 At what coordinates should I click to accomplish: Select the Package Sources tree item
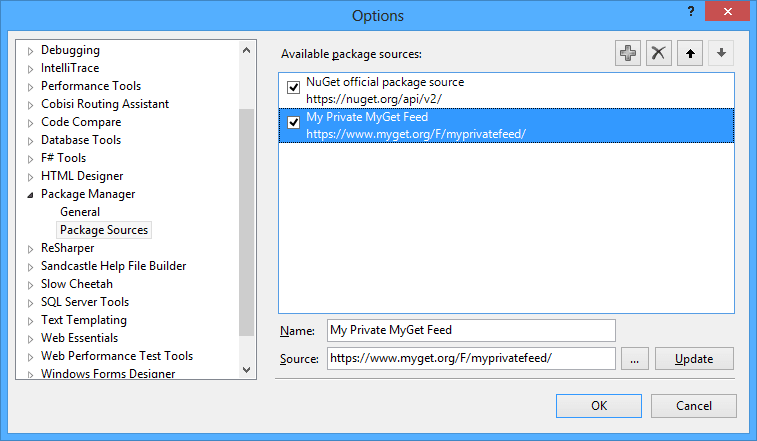click(x=104, y=230)
